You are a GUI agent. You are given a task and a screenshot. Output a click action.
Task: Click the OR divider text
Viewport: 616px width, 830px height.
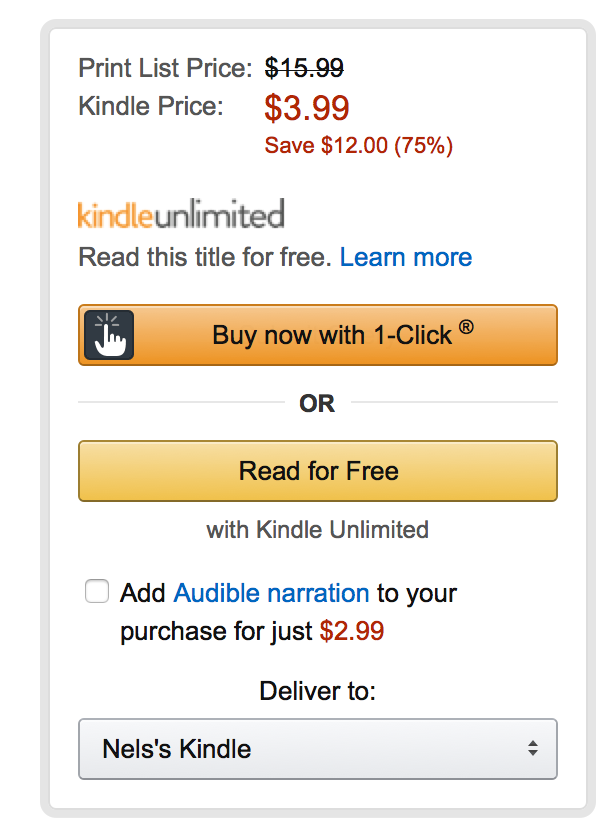point(317,404)
